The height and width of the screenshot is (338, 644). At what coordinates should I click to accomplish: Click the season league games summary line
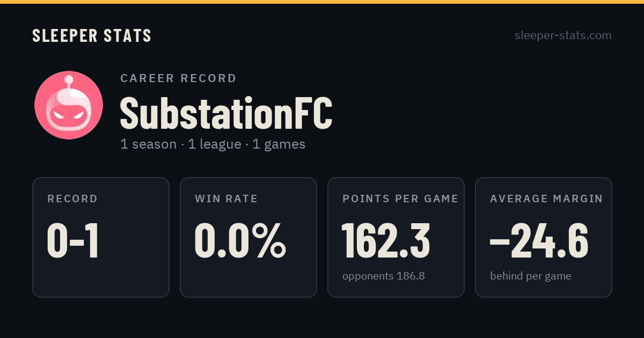click(213, 144)
